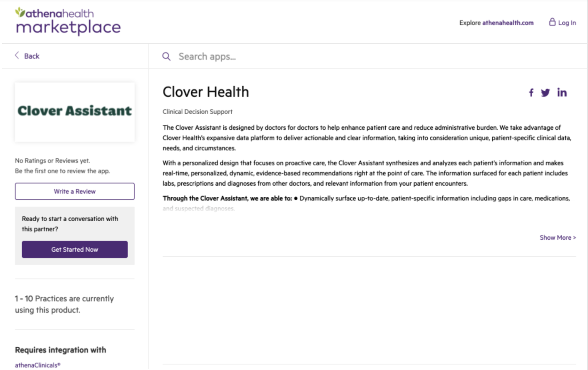Share the listing on LinkedIn
The height and width of the screenshot is (370, 588).
pyautogui.click(x=562, y=92)
